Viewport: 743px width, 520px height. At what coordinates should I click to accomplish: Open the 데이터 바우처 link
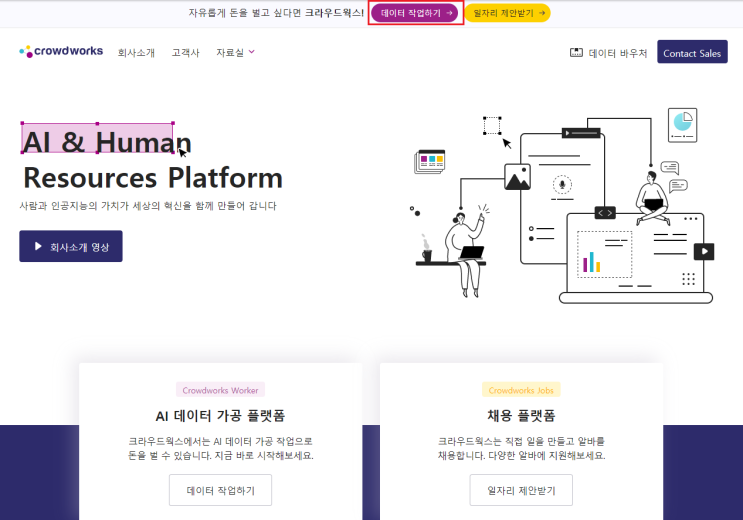[x=617, y=53]
